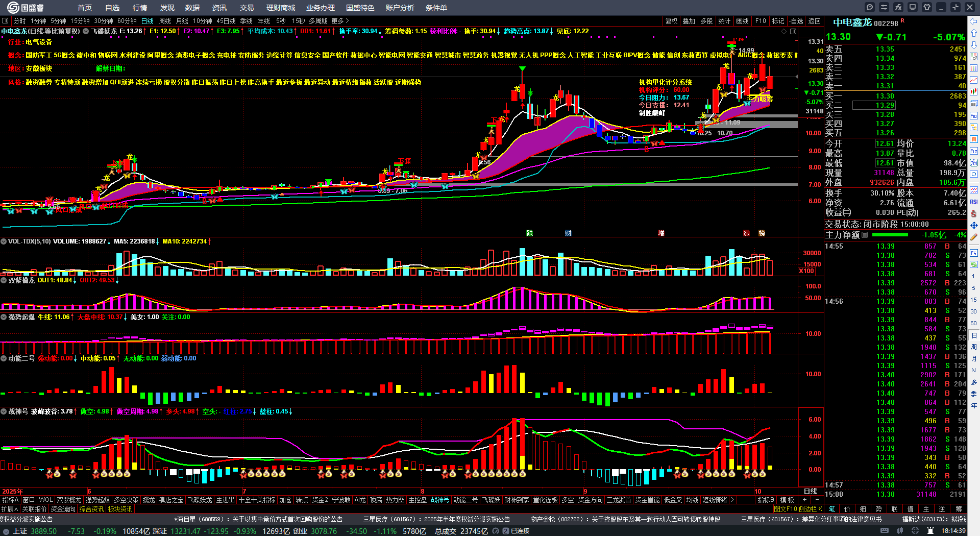Image resolution: width=980 pixels, height=536 pixels.
Task: Click the Guosheng logo at top left
Action: tap(26, 7)
